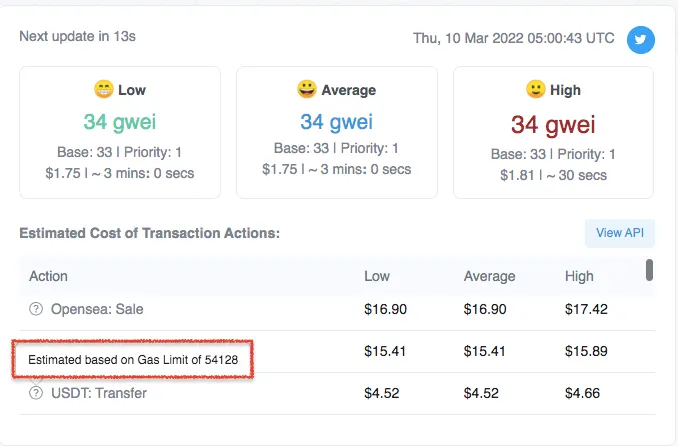Click the Average column header

[489, 276]
